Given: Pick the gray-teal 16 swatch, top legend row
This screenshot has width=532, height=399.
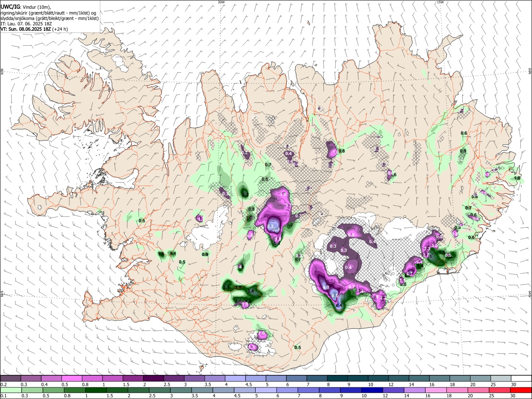Looking at the screenshot, I should 440,379.
